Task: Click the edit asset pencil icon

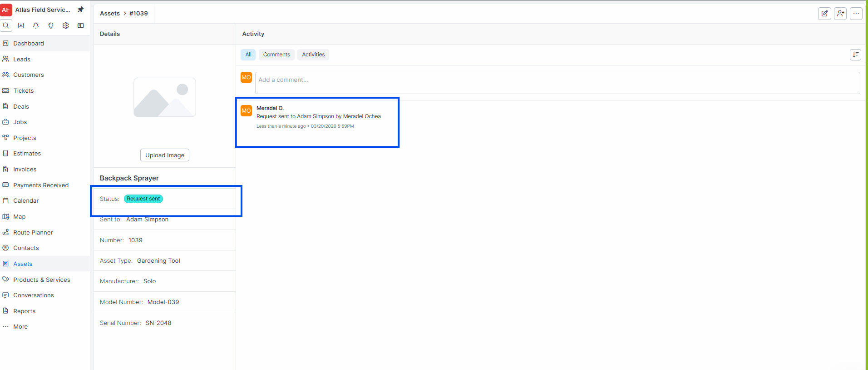Action: tap(825, 14)
